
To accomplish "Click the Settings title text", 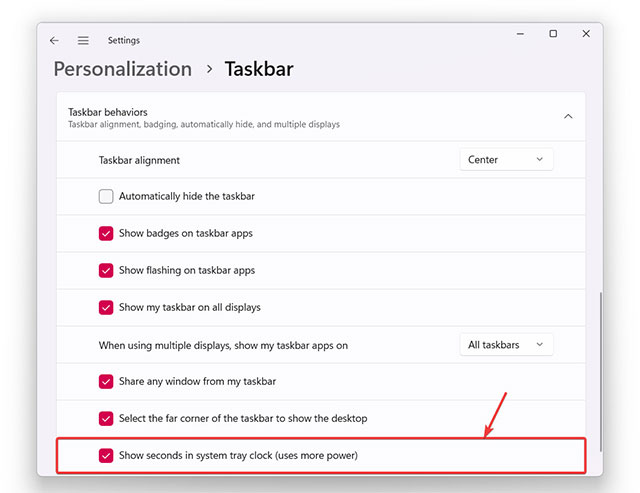I will (124, 40).
